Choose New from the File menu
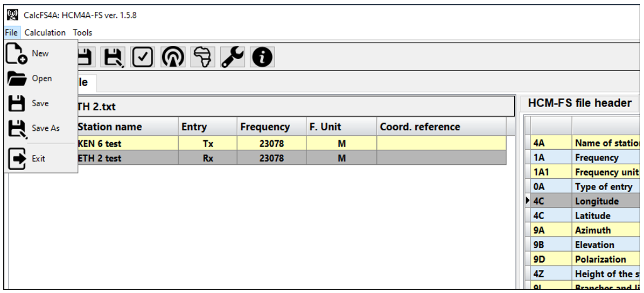This screenshot has width=644, height=293. coord(40,53)
